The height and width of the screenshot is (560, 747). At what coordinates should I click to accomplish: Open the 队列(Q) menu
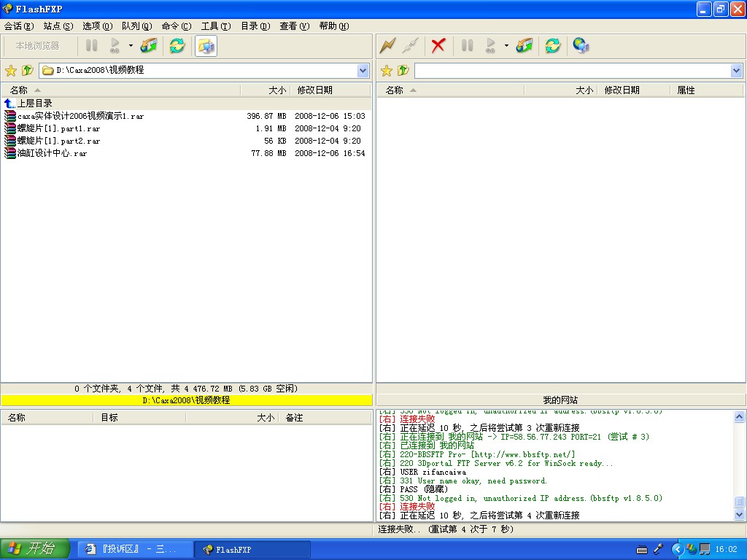tap(137, 26)
